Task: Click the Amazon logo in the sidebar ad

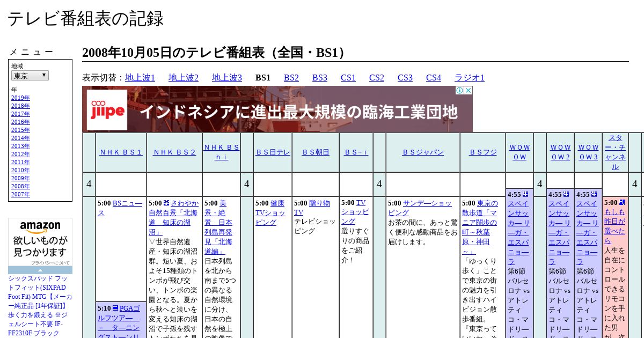Action: (x=40, y=227)
